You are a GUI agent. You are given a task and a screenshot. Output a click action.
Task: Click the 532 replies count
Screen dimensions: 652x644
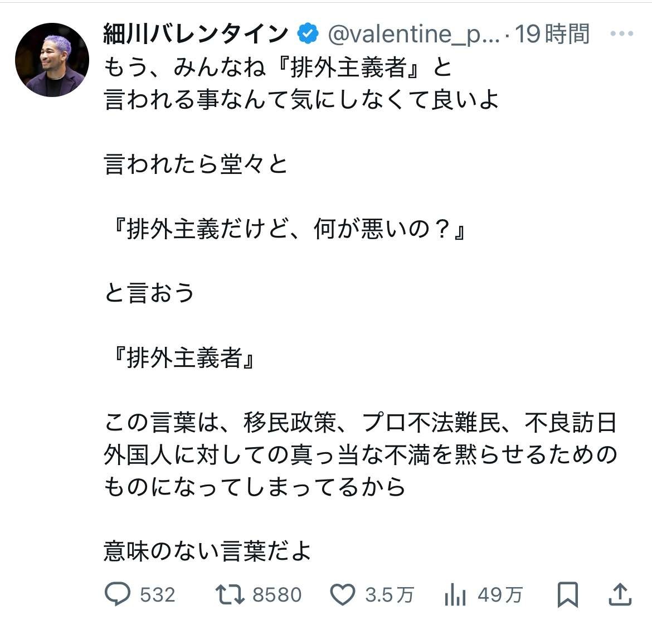157,595
